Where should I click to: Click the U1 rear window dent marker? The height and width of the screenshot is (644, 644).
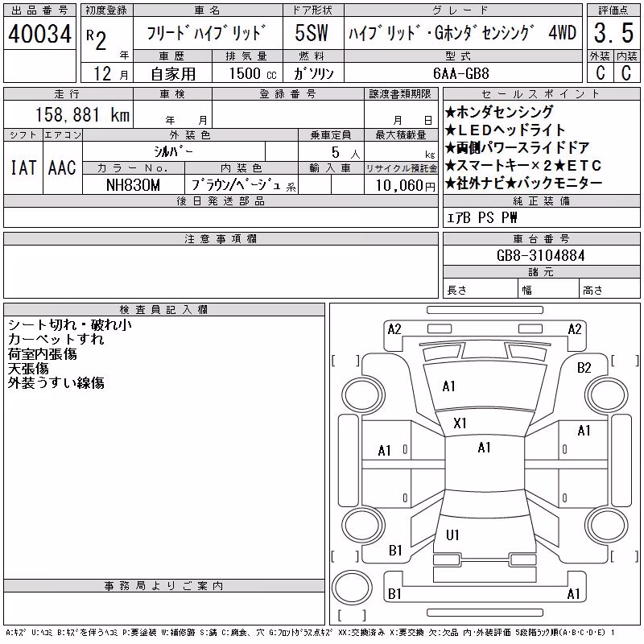coord(452,535)
